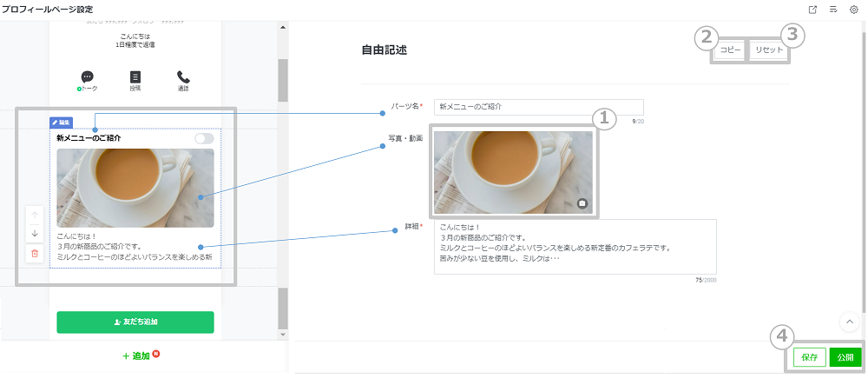Click the green 友だち追加 button
868x385 pixels.
135,322
